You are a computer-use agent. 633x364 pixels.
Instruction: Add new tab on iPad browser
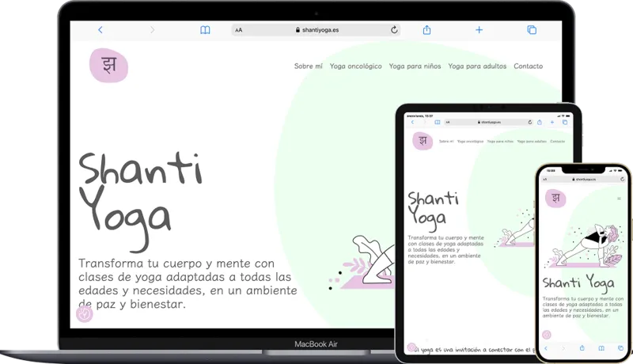pos(552,122)
